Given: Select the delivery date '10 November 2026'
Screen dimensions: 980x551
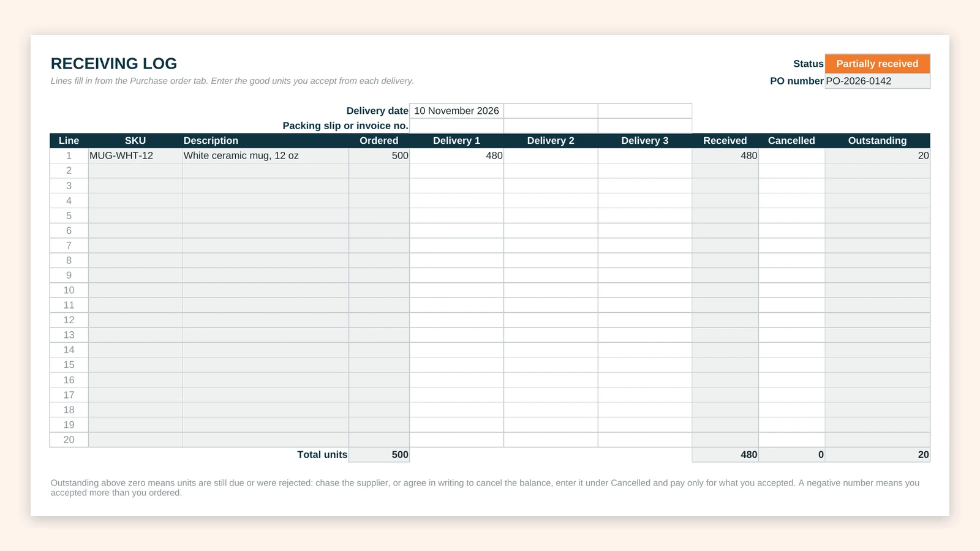Looking at the screenshot, I should [x=456, y=111].
